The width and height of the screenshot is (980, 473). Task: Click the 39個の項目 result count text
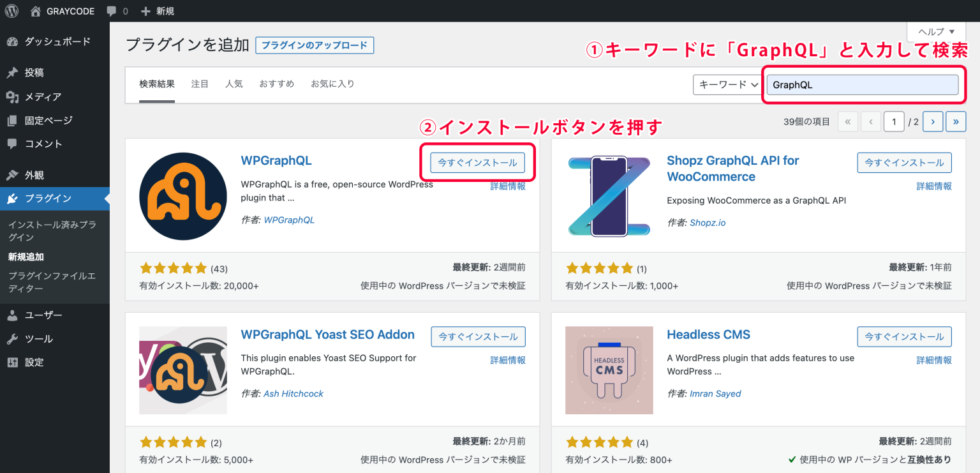806,121
